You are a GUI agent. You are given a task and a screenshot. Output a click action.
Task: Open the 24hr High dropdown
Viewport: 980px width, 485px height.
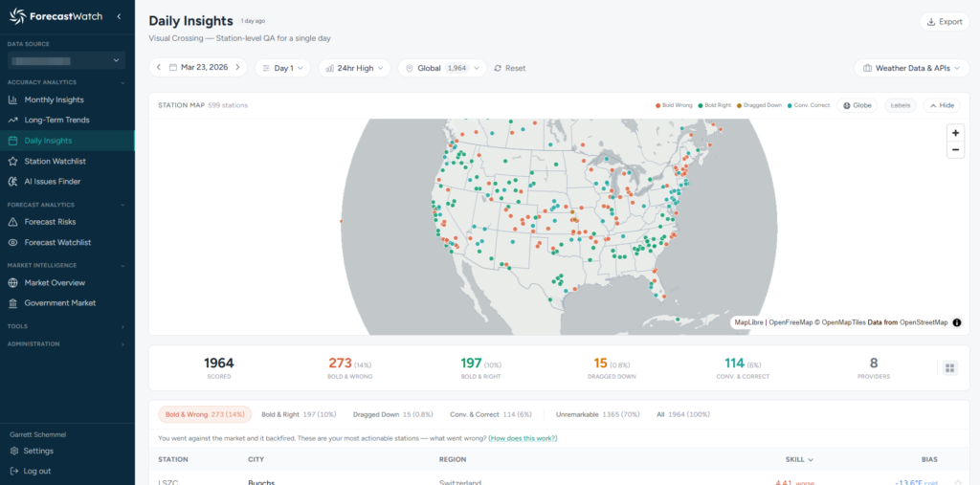tap(354, 68)
